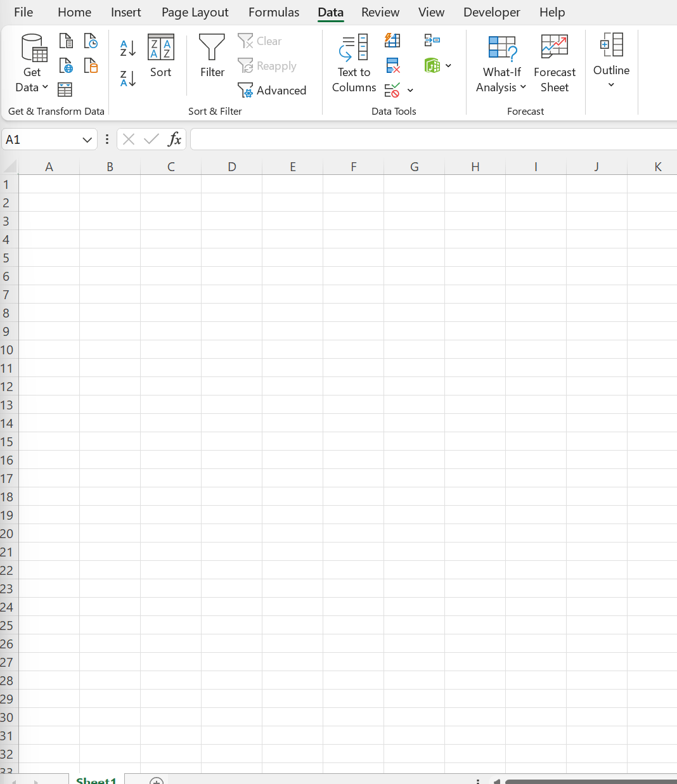This screenshot has height=784, width=677.
Task: Create a Forecast Sheet
Action: click(555, 64)
